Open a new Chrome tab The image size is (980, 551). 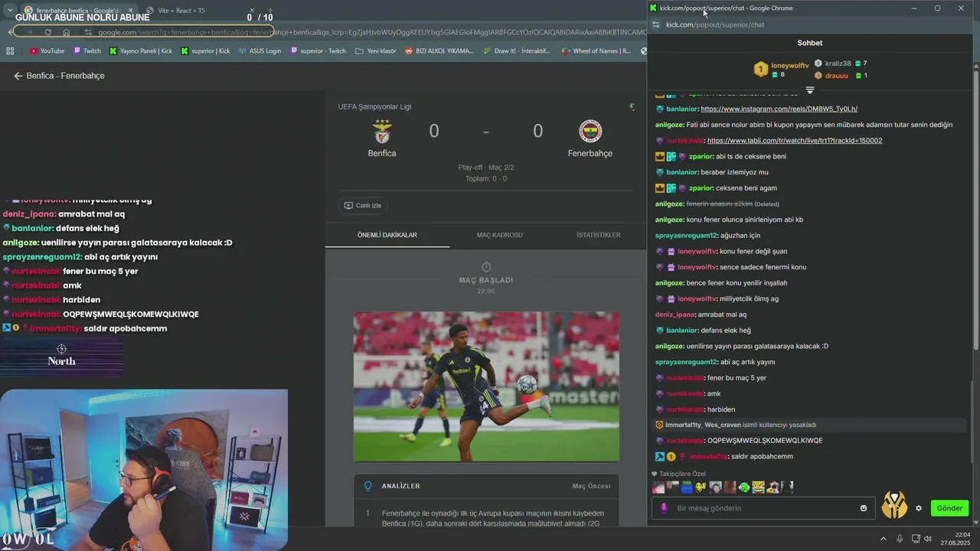269,11
